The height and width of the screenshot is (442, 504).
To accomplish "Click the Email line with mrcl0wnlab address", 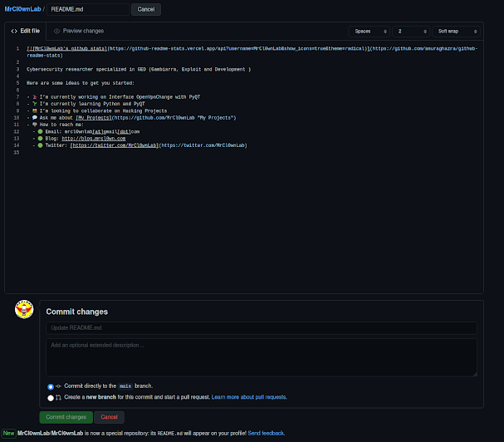I will tap(86, 131).
